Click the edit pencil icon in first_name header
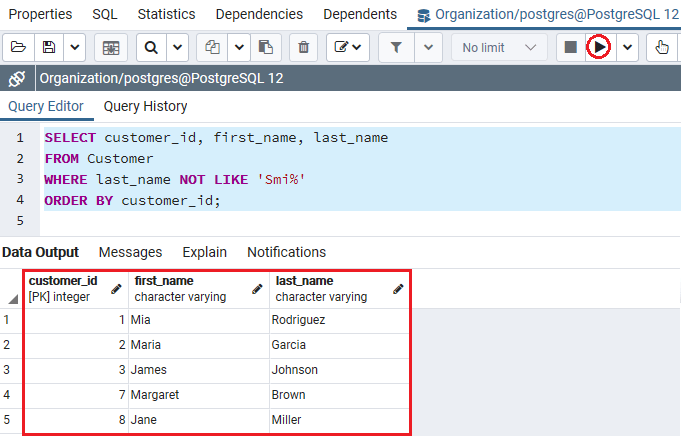 click(x=257, y=289)
